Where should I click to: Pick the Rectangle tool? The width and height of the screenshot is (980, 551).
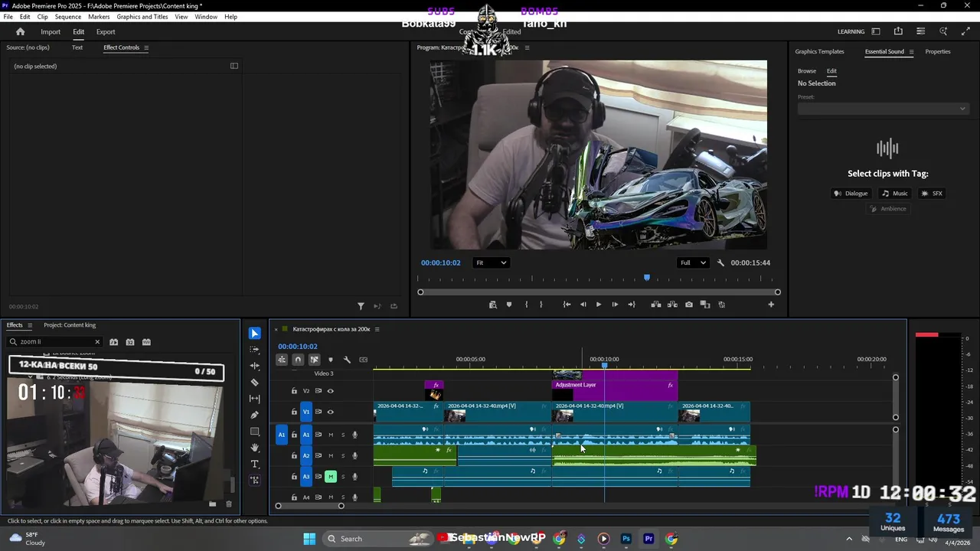point(255,432)
